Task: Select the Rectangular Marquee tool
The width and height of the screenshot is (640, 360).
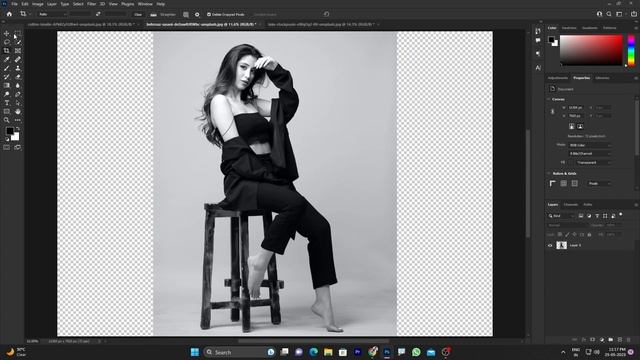Action: click(x=18, y=33)
